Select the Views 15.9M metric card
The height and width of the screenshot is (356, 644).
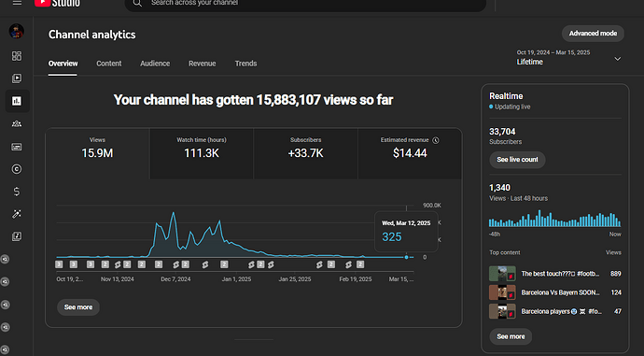point(97,153)
